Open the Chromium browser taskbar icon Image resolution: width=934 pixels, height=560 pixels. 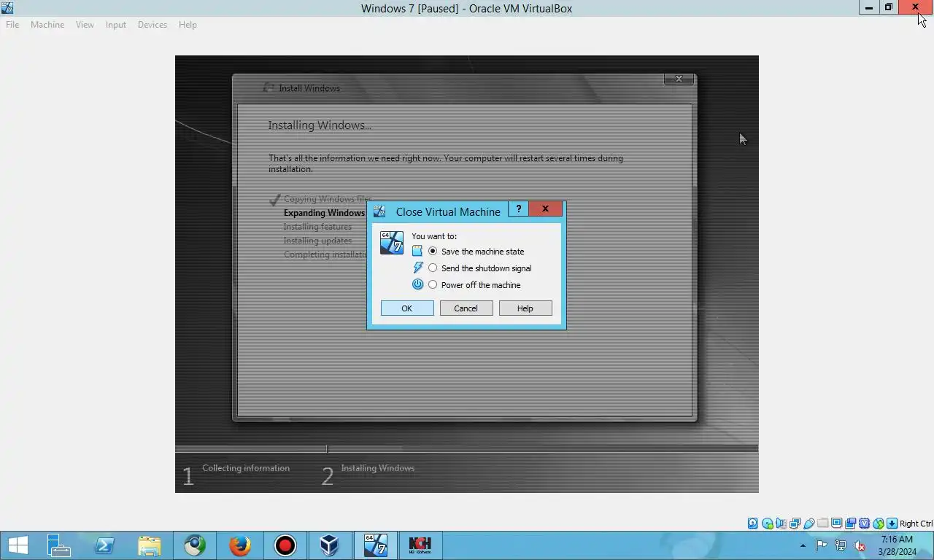(195, 545)
